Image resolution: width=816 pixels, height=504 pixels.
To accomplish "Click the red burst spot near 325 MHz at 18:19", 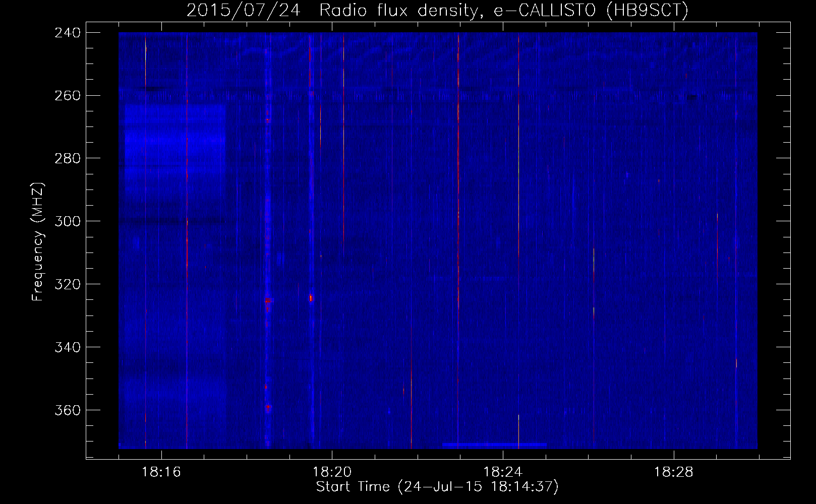I will (x=311, y=298).
